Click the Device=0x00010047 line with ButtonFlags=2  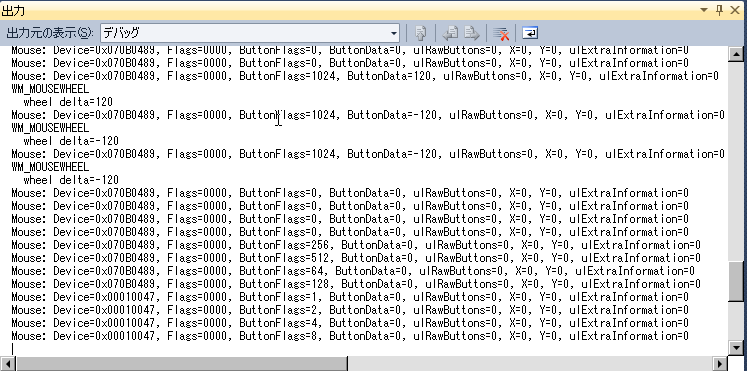pos(350,310)
